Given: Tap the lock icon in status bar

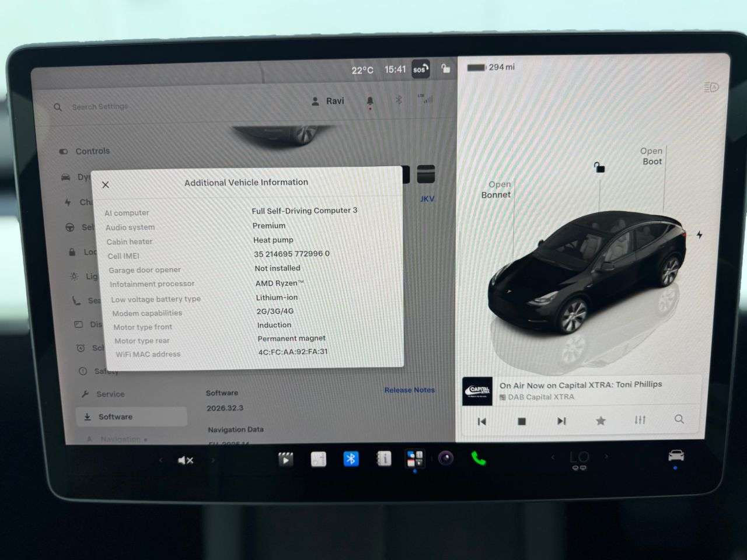Looking at the screenshot, I should pyautogui.click(x=446, y=68).
